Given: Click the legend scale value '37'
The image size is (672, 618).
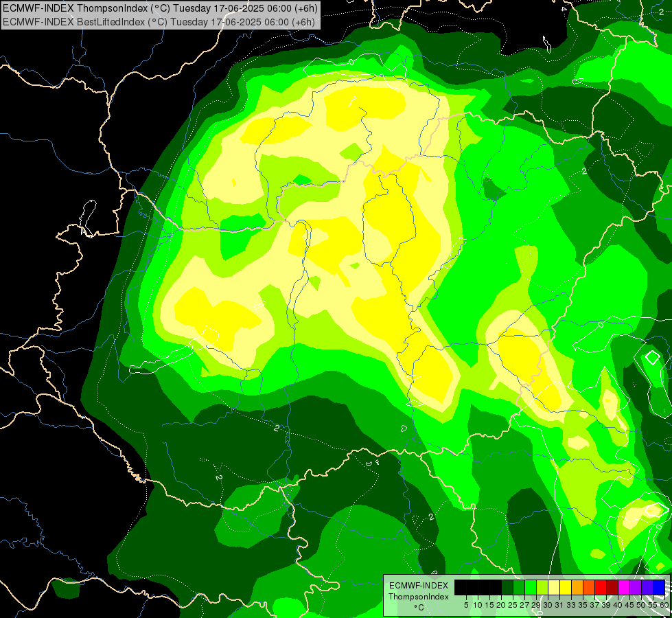Looking at the screenshot, I should [x=595, y=605].
